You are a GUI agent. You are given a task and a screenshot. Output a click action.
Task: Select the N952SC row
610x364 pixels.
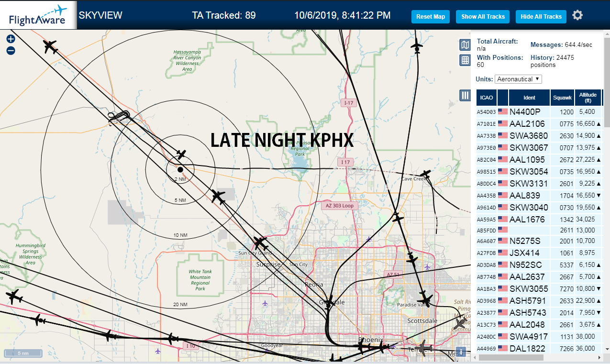pos(539,265)
